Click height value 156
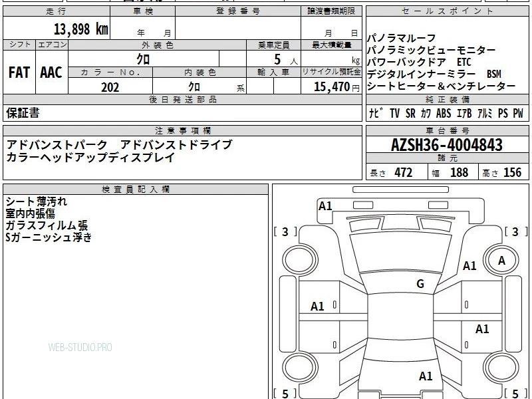Viewport: 532px width, 399px height. (513, 173)
